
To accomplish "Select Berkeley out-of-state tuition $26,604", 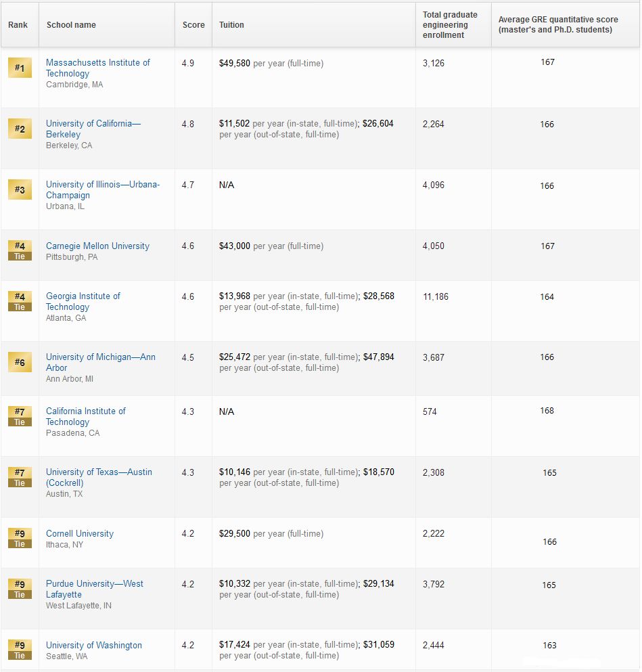I will click(377, 123).
